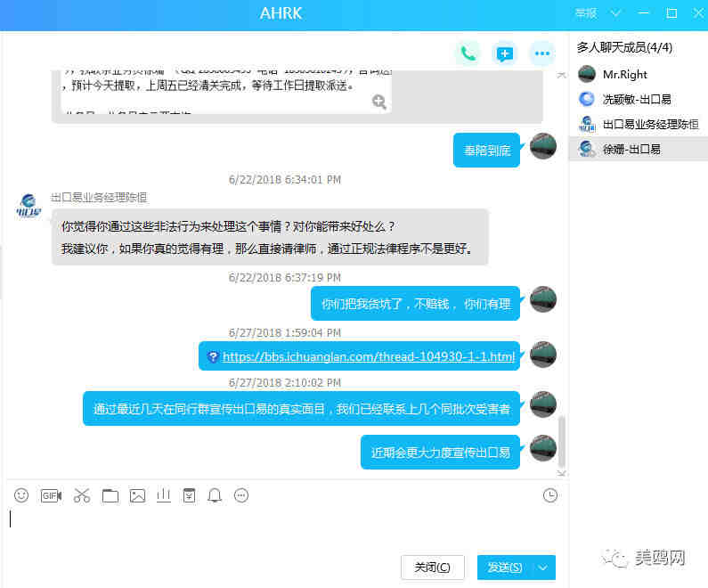The height and width of the screenshot is (588, 708).
Task: Click the bell notification icon
Action: click(215, 495)
